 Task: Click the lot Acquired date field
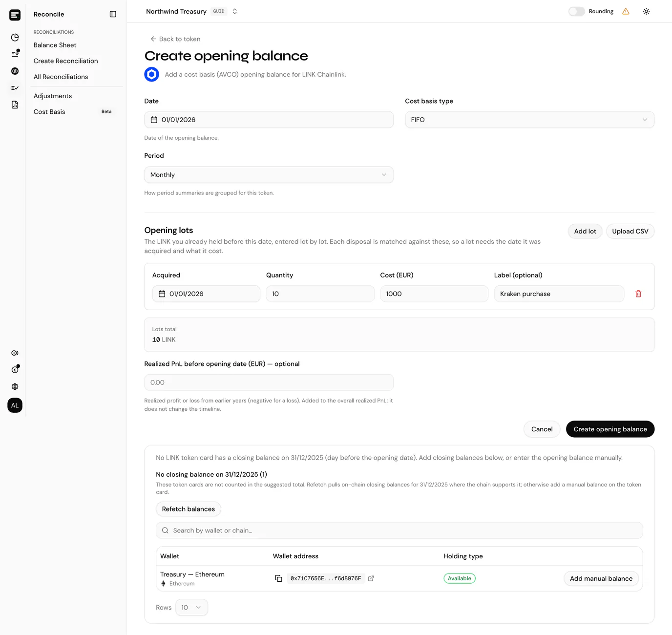(x=206, y=294)
